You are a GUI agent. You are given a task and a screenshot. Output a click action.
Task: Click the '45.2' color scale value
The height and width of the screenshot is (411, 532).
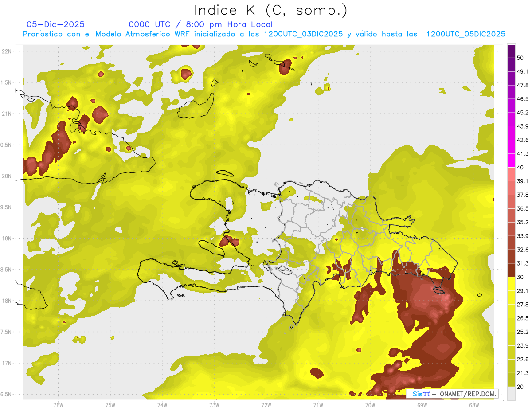[523, 113]
